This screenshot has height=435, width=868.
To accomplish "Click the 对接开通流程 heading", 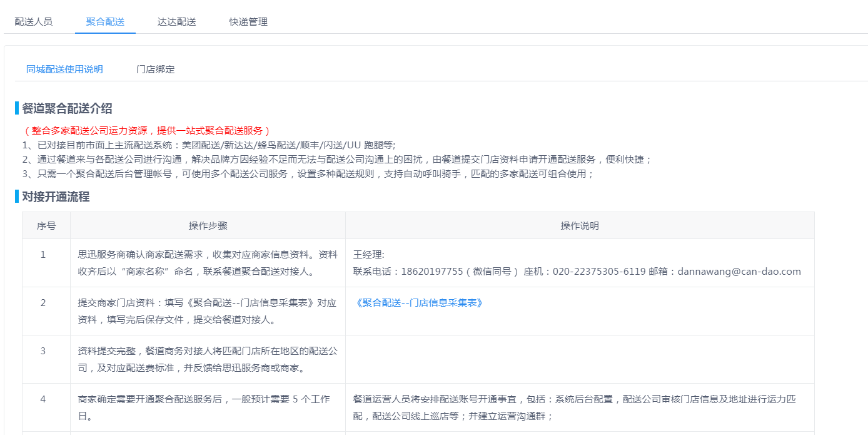I will click(x=56, y=197).
